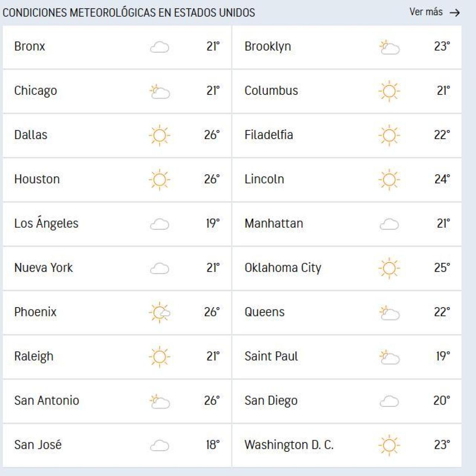The width and height of the screenshot is (476, 476).
Task: Click the cloud icon next to Manhattan
Action: click(x=389, y=224)
